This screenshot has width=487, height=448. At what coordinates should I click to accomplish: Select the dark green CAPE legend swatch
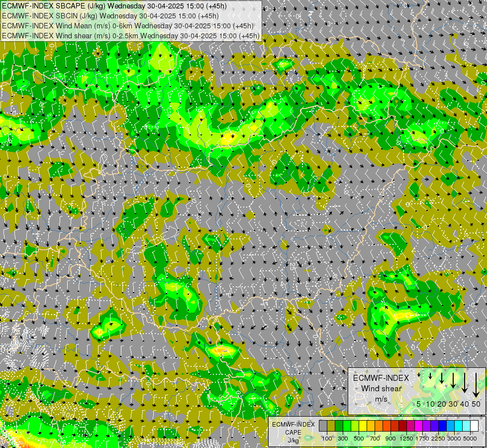pyautogui.click(x=339, y=426)
